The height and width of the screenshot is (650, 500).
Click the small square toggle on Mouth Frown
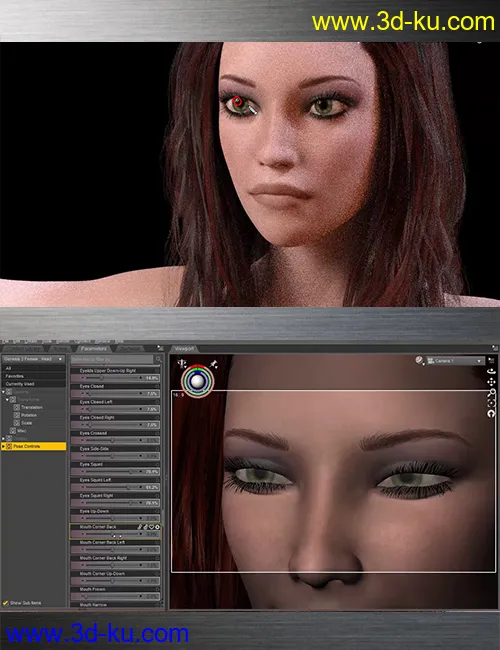(158, 589)
